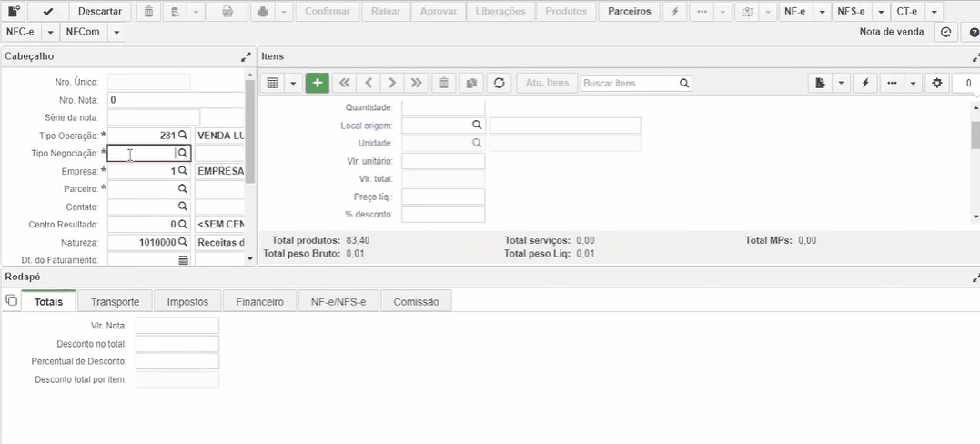Click the refresh clock icon beside Nota de venda
The image size is (980, 444).
(x=946, y=32)
